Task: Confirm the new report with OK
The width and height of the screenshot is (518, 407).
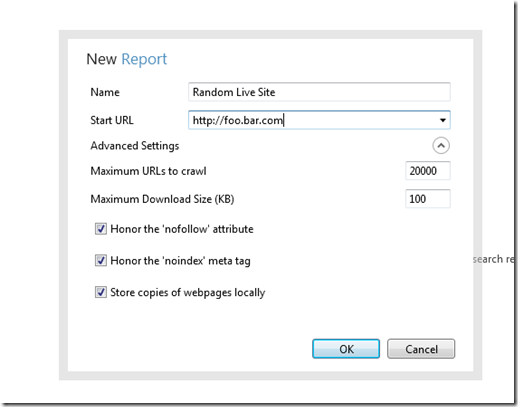Action: tap(346, 349)
